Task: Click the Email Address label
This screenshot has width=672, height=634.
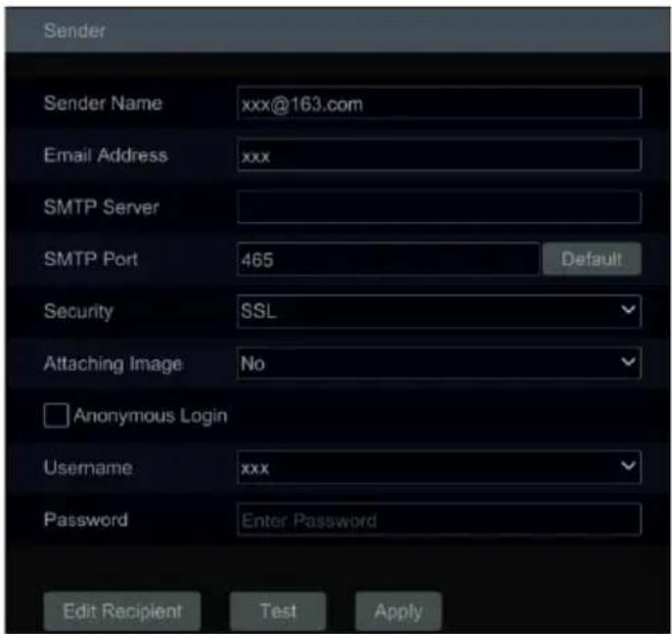Action: click(x=106, y=156)
